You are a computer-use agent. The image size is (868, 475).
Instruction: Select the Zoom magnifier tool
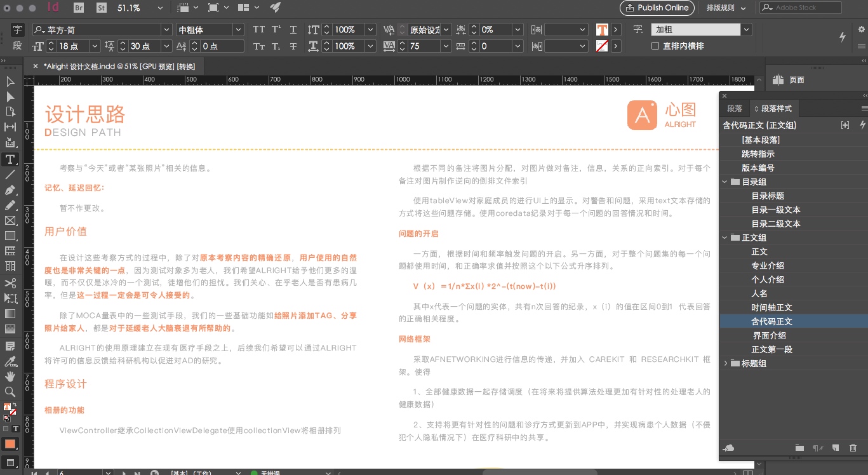(x=10, y=392)
